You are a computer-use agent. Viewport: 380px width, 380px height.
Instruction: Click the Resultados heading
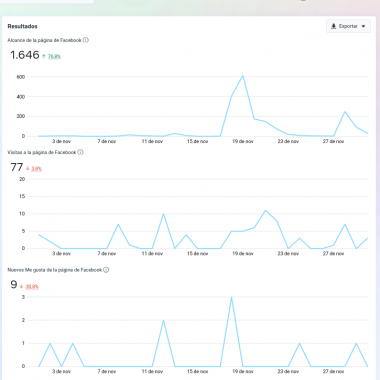[22, 26]
